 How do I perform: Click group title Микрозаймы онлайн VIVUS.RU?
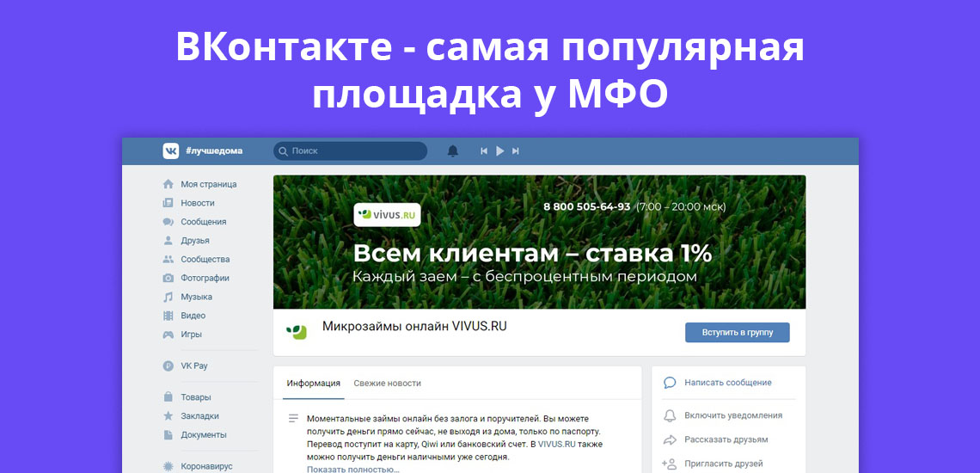(x=414, y=326)
